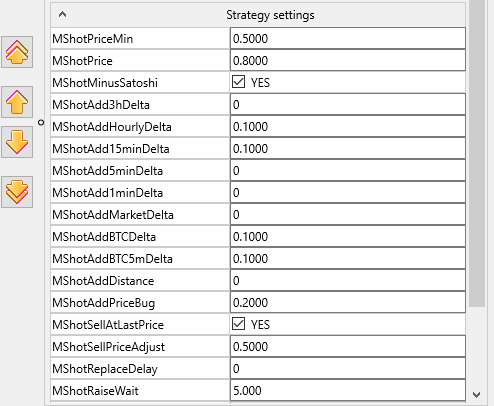Click the move down single arrow icon
The height and width of the screenshot is (406, 494).
(17, 142)
